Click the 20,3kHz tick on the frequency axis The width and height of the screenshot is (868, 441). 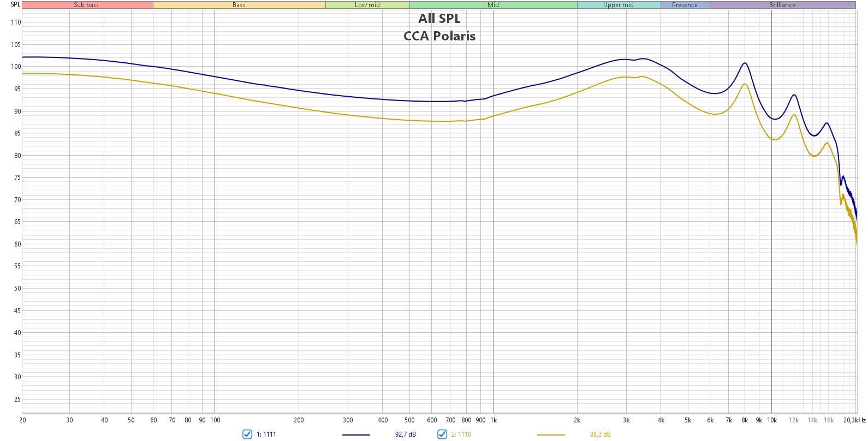coord(854,420)
